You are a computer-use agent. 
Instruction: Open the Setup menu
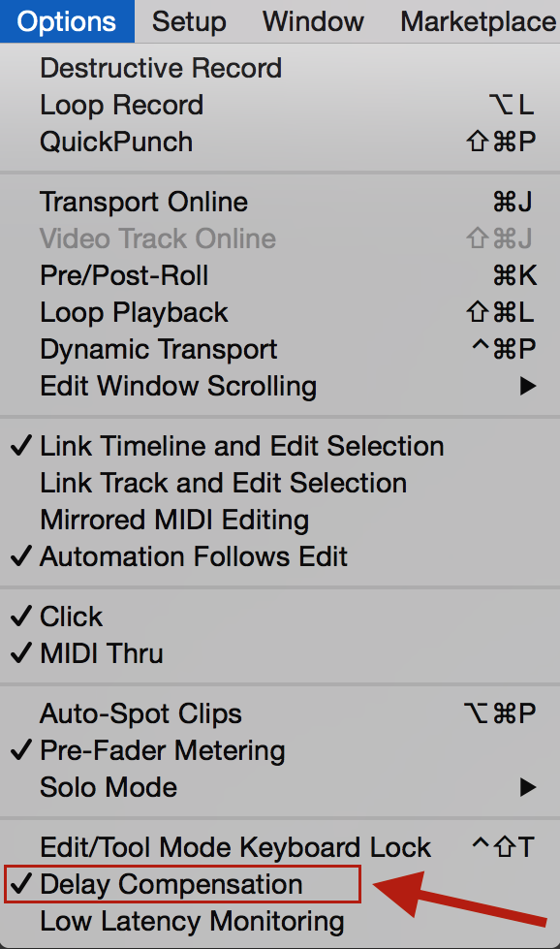(188, 20)
